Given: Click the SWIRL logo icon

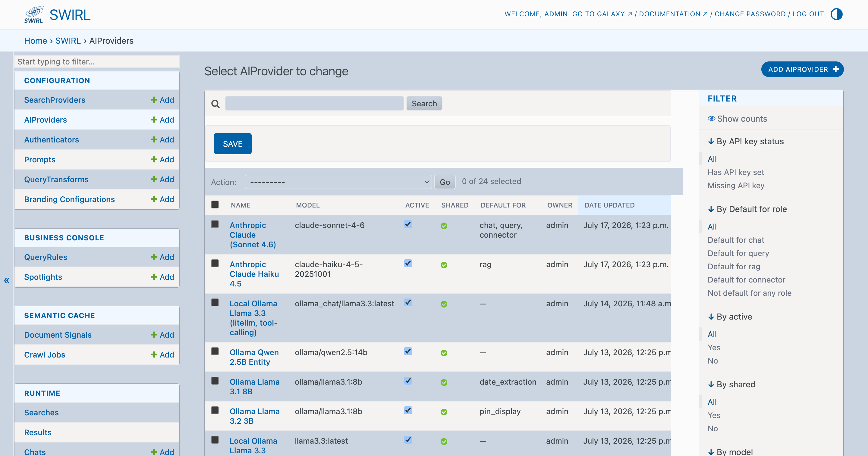Looking at the screenshot, I should click(34, 14).
